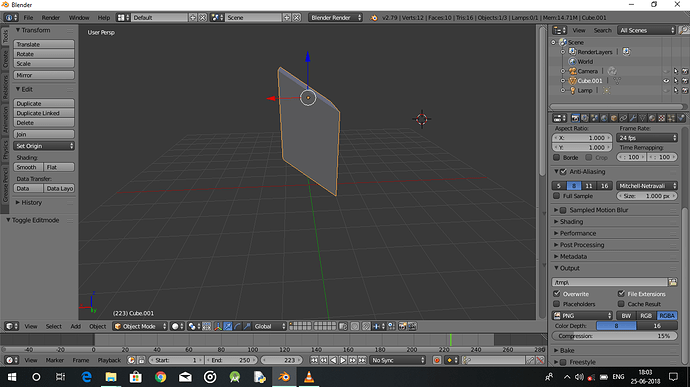Open the Mitchell-Netravali filter dropdown
The height and width of the screenshot is (387, 690).
tap(647, 186)
